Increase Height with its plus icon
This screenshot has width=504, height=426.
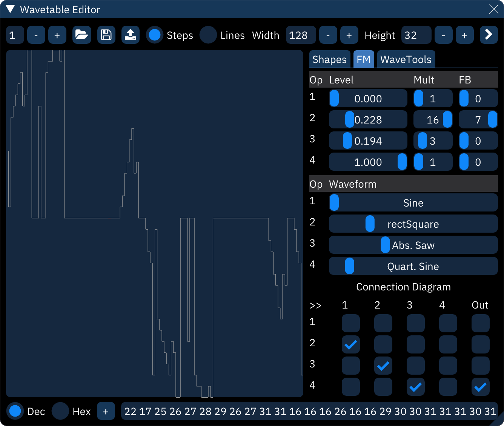pos(464,35)
